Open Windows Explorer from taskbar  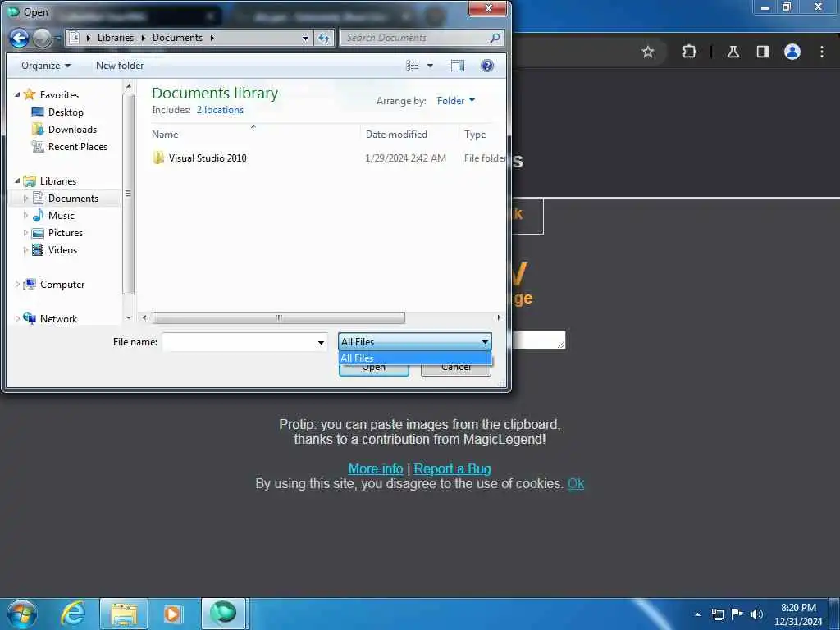point(124,614)
